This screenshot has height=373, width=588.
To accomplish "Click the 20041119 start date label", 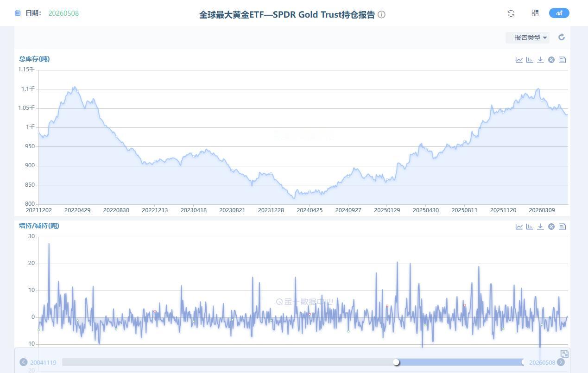I will [x=43, y=362].
